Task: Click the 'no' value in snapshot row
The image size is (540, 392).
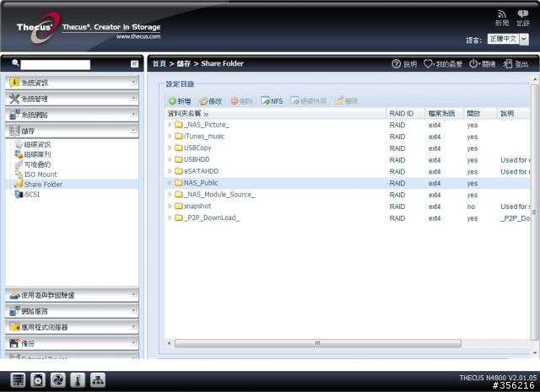Action: pos(471,207)
